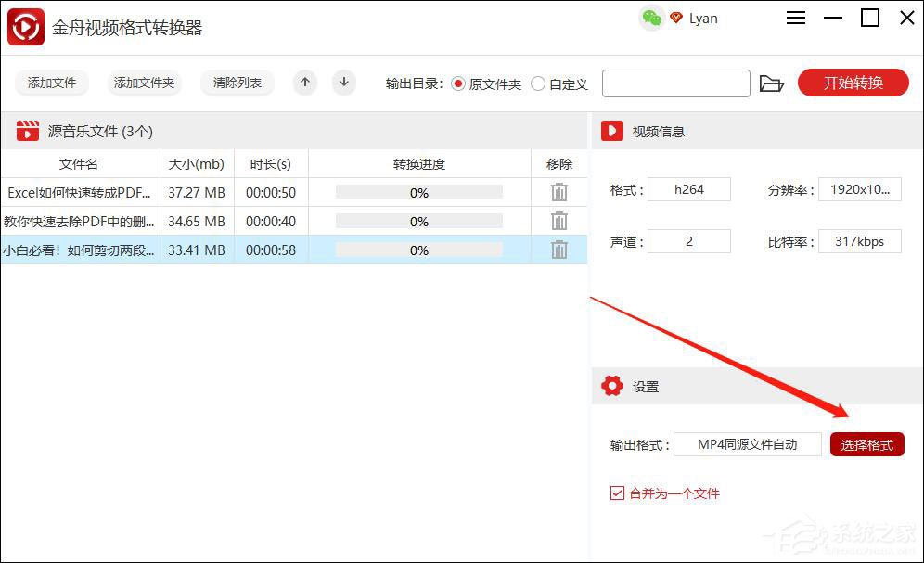Delete the Excel快速转成PDF file with trash icon
Viewport: 924px width, 563px height.
pyautogui.click(x=558, y=192)
